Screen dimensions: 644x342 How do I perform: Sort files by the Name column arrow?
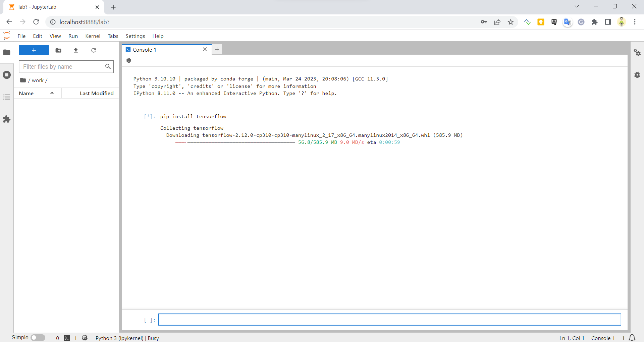tap(52, 93)
